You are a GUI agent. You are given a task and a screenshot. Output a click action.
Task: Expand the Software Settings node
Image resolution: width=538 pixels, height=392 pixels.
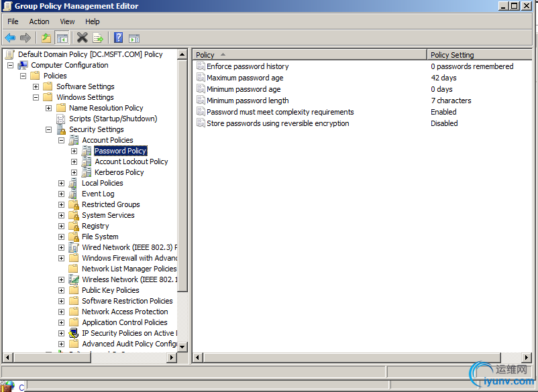[36, 86]
